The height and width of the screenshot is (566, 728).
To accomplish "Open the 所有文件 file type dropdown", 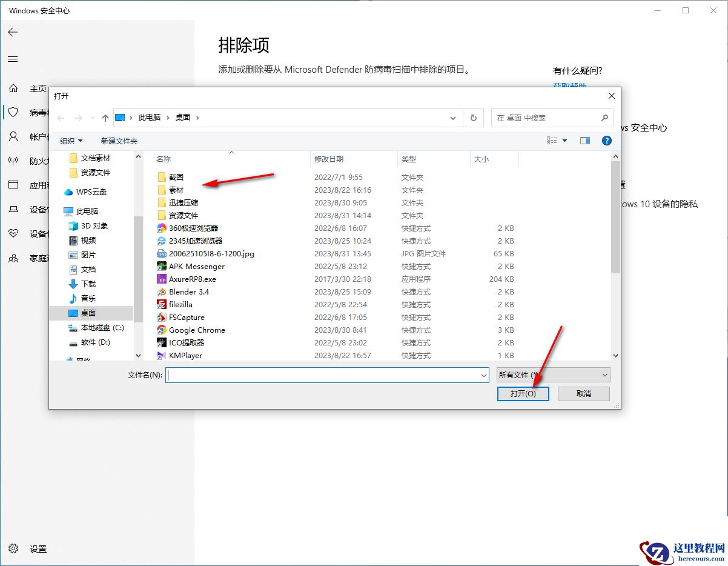I will click(x=552, y=375).
